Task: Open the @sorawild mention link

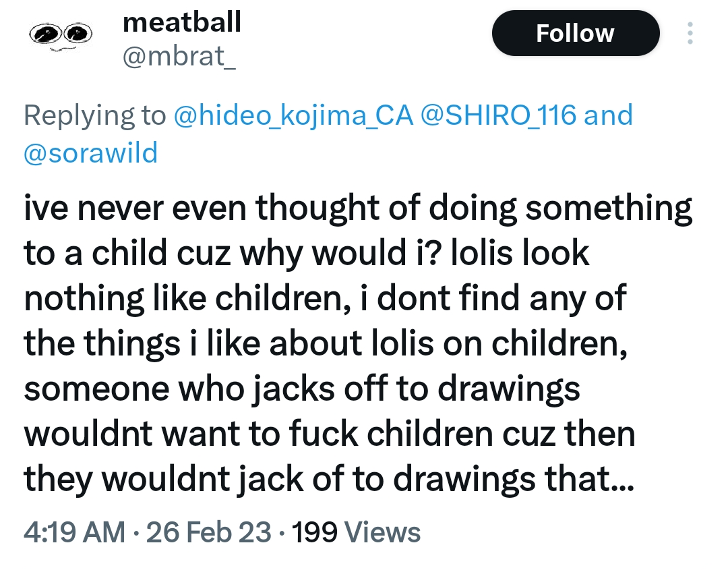Action: [91, 153]
